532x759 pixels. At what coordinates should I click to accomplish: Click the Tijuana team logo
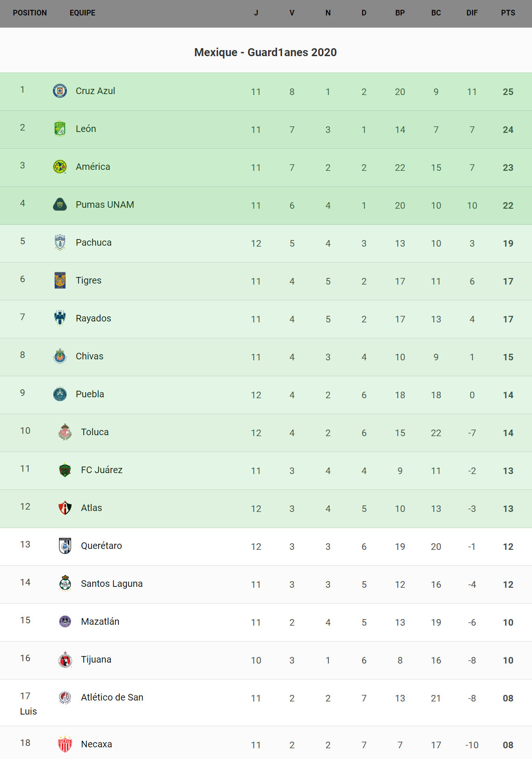click(65, 659)
